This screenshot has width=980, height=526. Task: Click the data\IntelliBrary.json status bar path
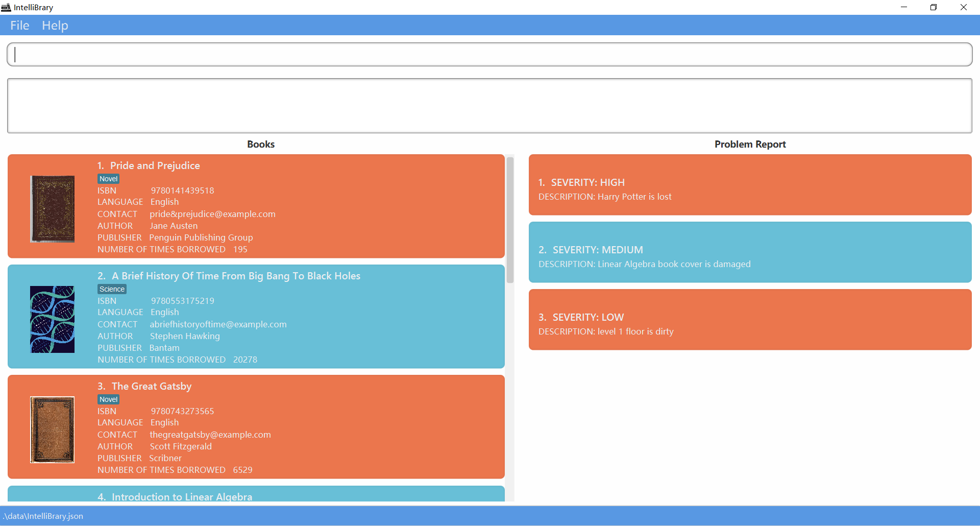[42, 516]
